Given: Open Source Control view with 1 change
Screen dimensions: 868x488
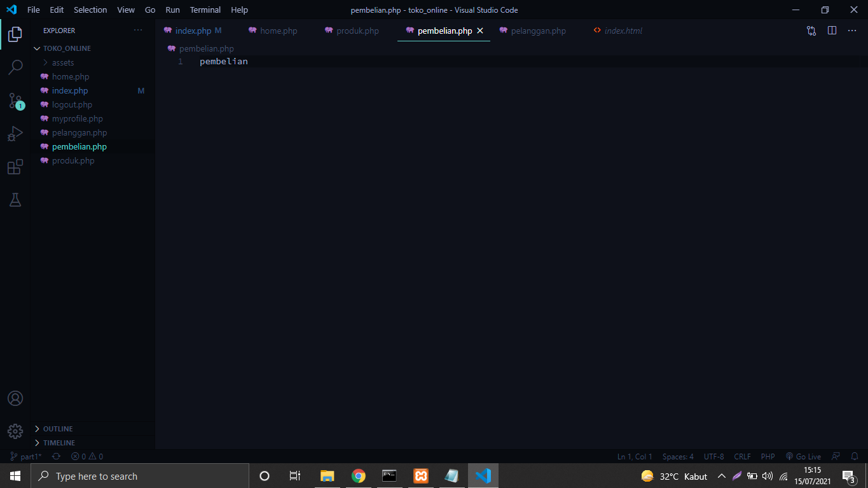Looking at the screenshot, I should (x=15, y=101).
